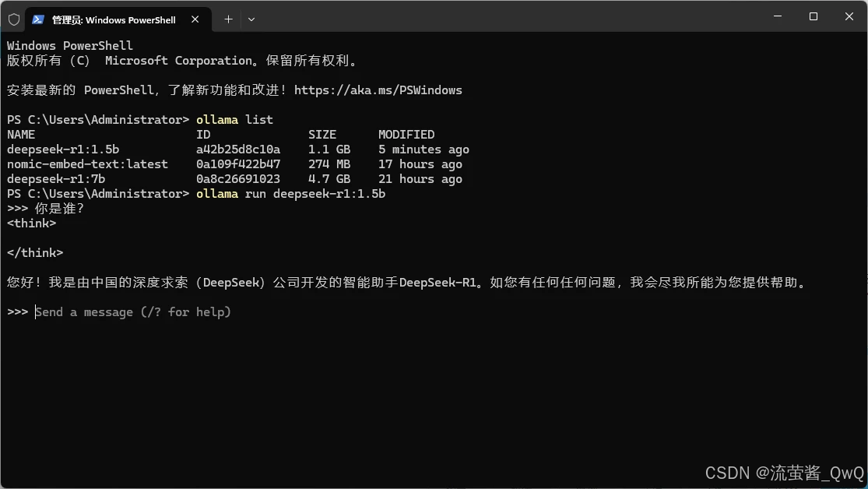Click 'ollama run deepseek-r1:1.5b' command
This screenshot has height=489, width=868.
pyautogui.click(x=290, y=194)
